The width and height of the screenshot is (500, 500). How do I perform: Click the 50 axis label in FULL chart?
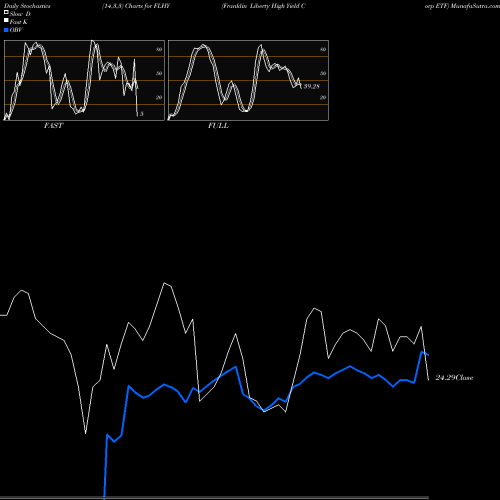click(x=323, y=73)
